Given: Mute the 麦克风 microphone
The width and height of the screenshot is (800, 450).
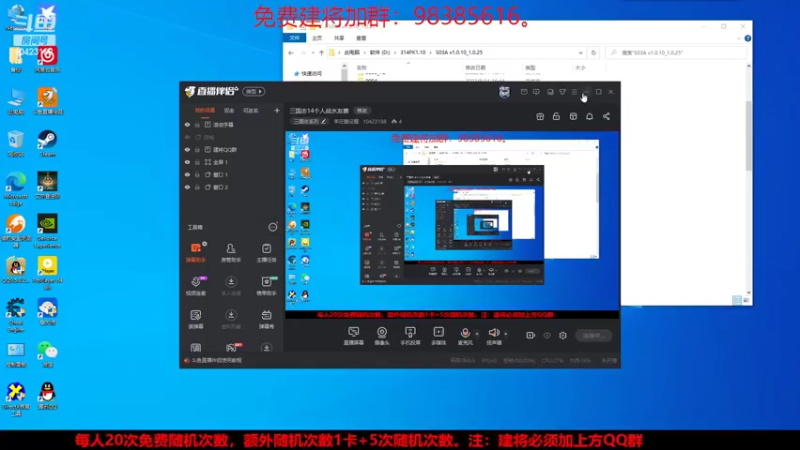Looking at the screenshot, I should (x=465, y=336).
